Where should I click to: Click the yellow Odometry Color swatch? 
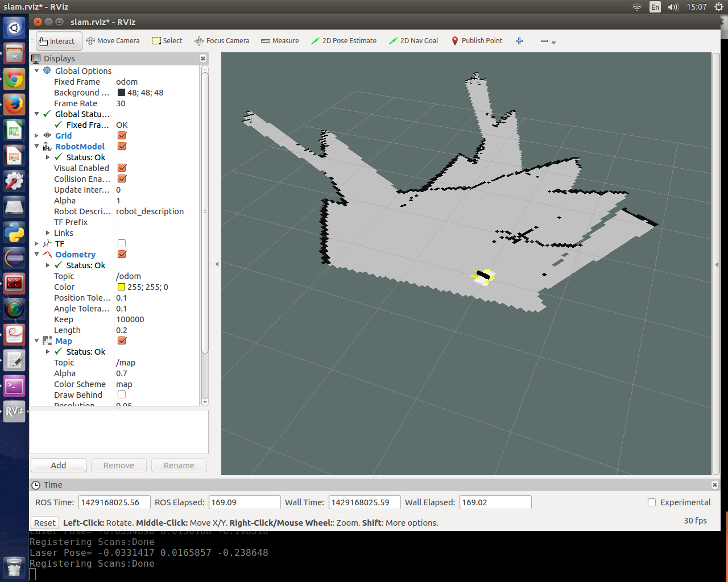(x=121, y=287)
